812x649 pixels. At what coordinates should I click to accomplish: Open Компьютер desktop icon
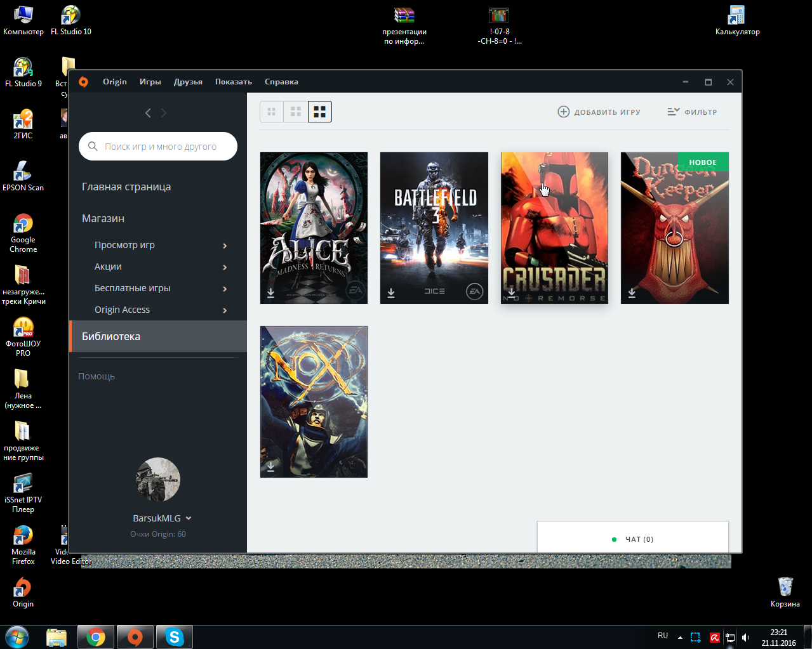pos(23,20)
